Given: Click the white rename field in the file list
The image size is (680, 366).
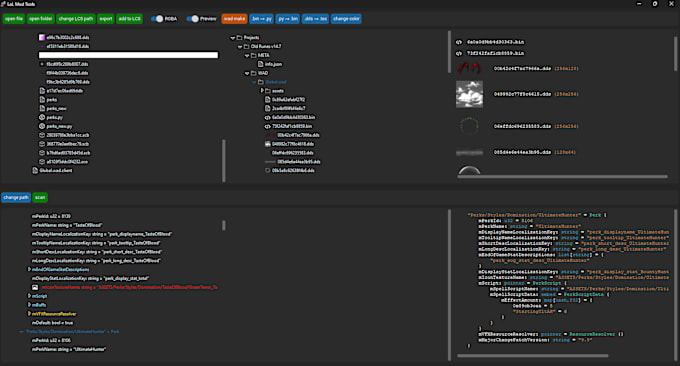Looking at the screenshot, I should 128,55.
